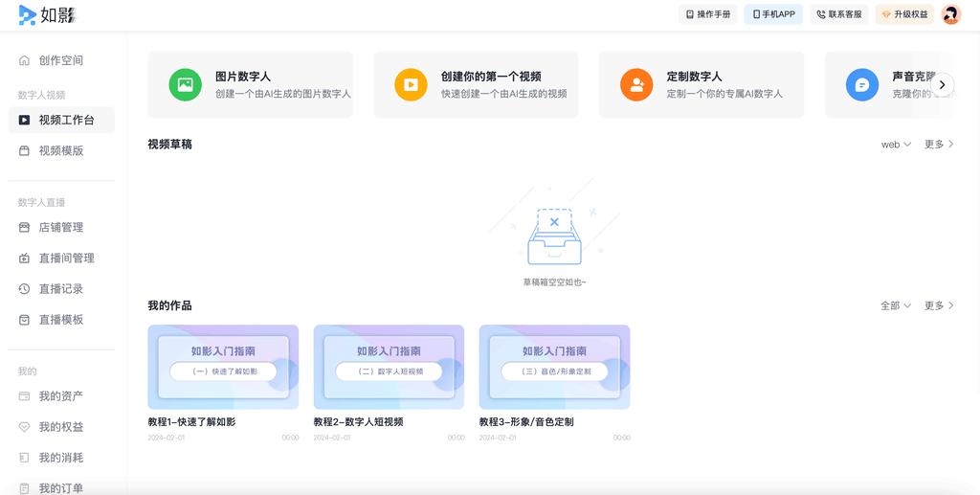Click the next arrow on card carousel
The height and width of the screenshot is (495, 980).
click(x=943, y=85)
